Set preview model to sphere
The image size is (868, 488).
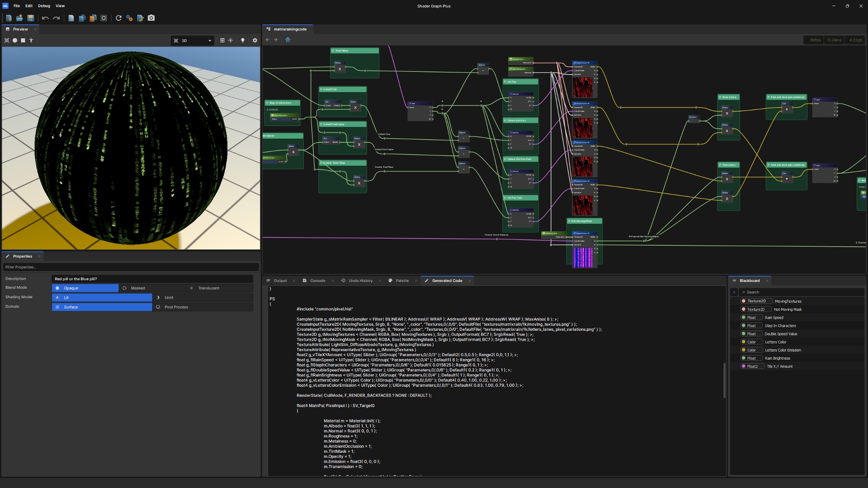[15, 40]
